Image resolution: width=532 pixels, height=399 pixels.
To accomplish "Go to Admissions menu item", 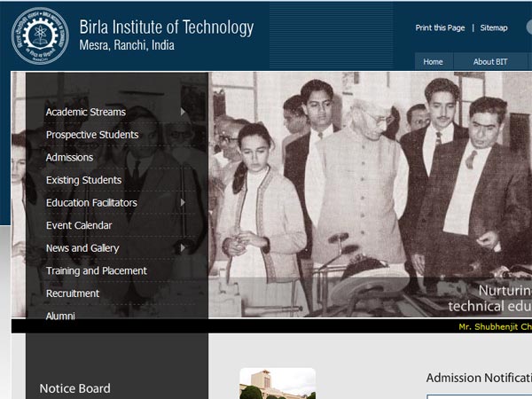I will 69,158.
